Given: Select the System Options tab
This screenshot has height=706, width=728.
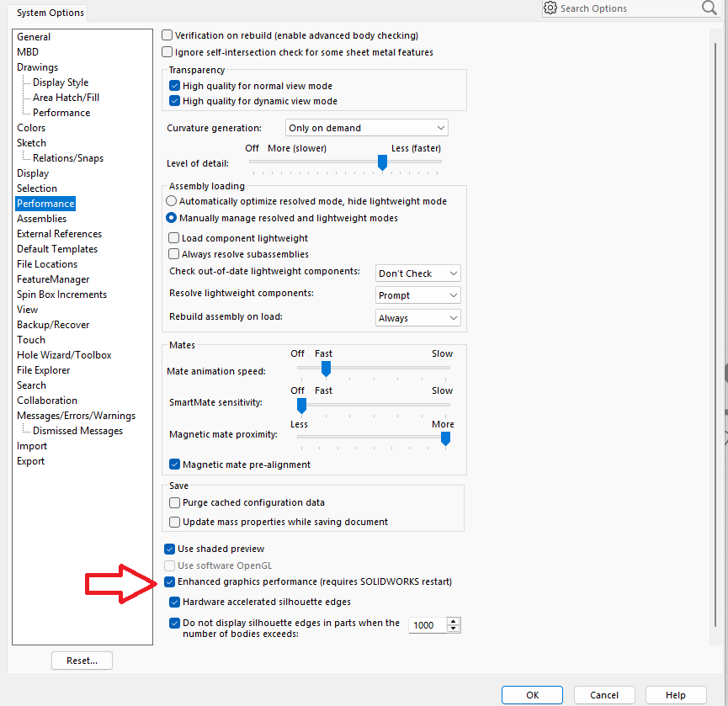Looking at the screenshot, I should 50,13.
